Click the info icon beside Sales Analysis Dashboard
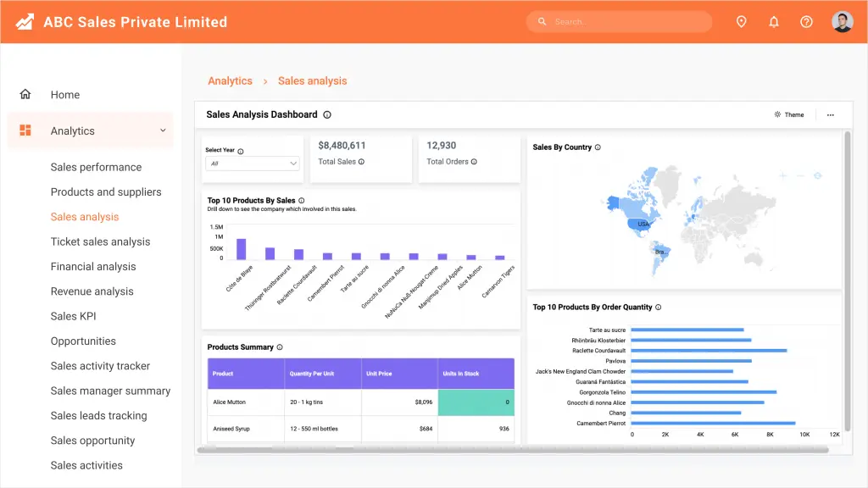Viewport: 868px width, 488px height. [x=327, y=114]
